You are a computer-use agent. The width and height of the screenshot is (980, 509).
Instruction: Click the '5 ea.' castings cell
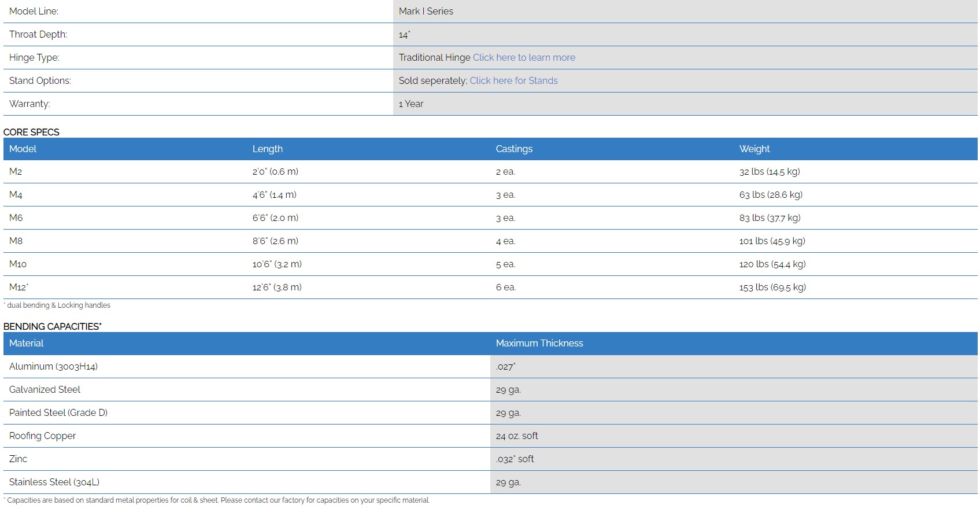[x=505, y=264]
